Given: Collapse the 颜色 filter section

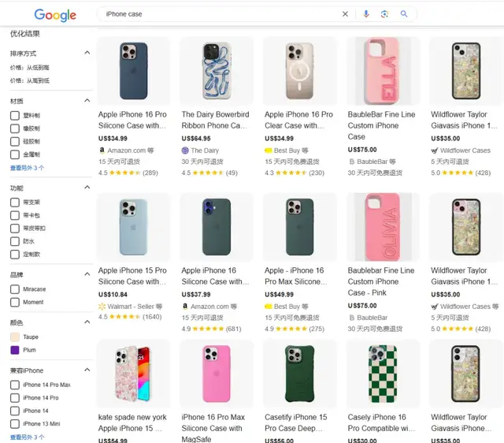Looking at the screenshot, I should click(88, 322).
